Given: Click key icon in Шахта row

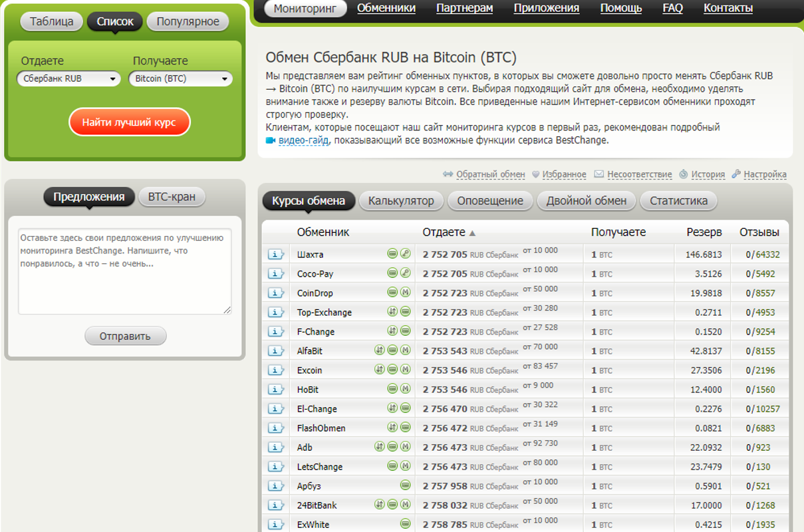Looking at the screenshot, I should pyautogui.click(x=406, y=253).
